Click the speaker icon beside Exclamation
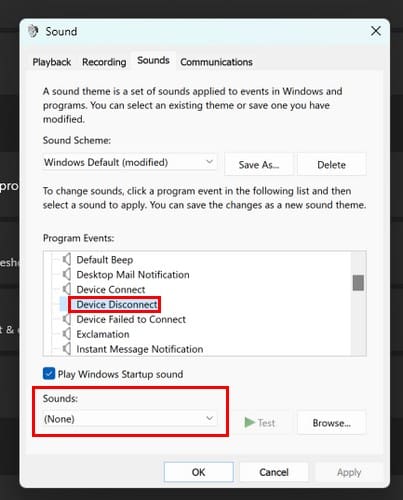 pyautogui.click(x=67, y=334)
